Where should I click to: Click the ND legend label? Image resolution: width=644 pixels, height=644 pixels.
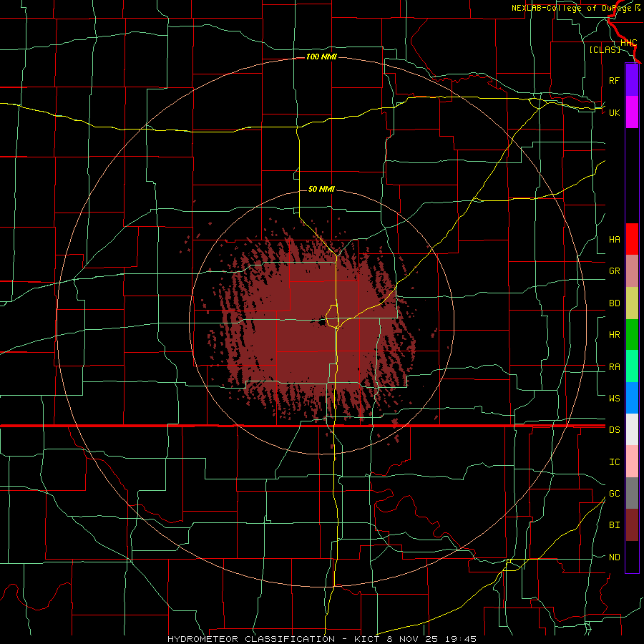(614, 557)
